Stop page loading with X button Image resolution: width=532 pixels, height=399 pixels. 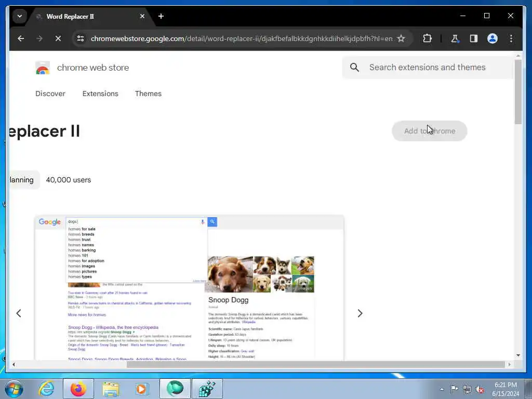[58, 38]
